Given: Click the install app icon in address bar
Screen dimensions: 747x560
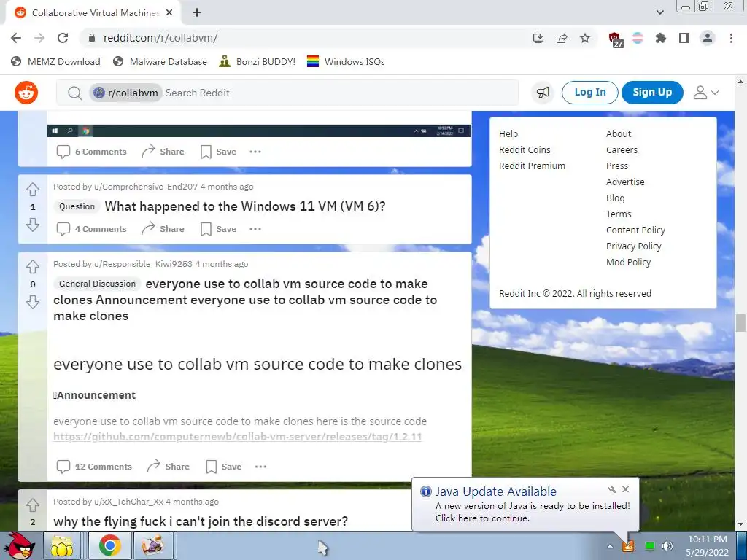Looking at the screenshot, I should coord(538,38).
